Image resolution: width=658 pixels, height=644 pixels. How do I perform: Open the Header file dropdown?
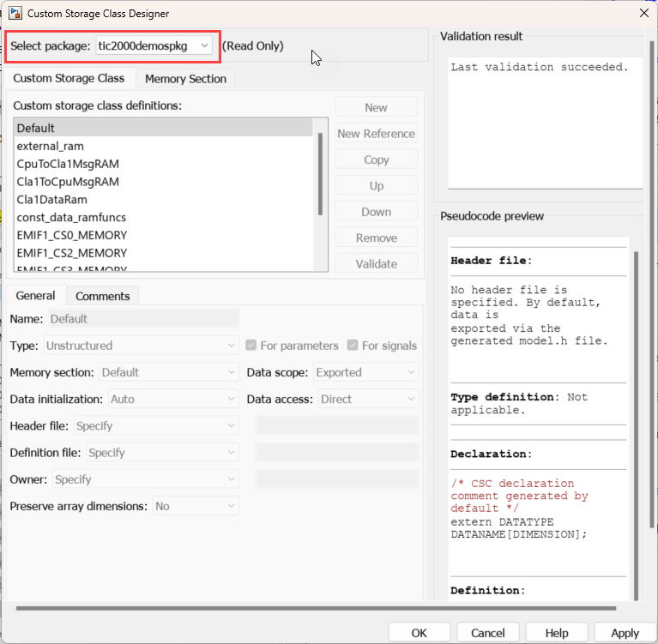(156, 426)
